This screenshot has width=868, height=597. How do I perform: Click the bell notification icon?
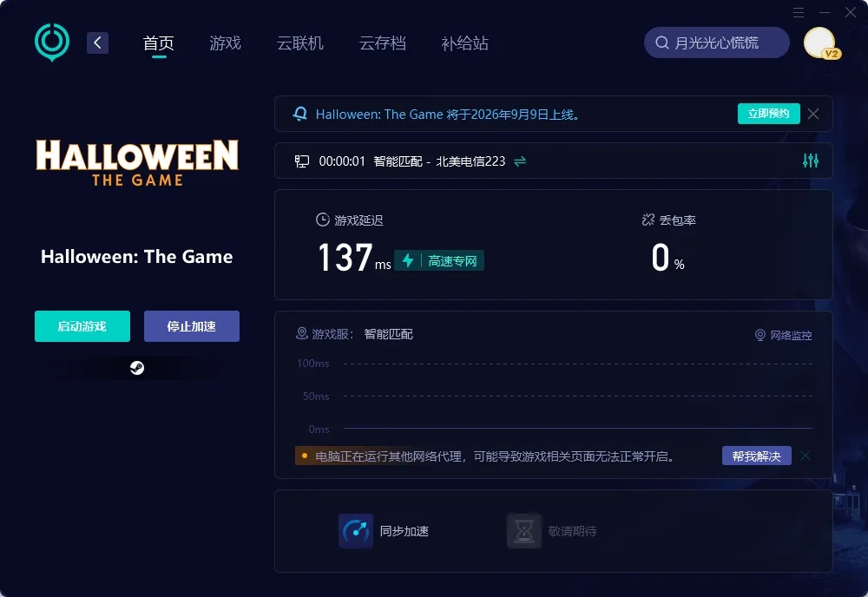point(300,114)
